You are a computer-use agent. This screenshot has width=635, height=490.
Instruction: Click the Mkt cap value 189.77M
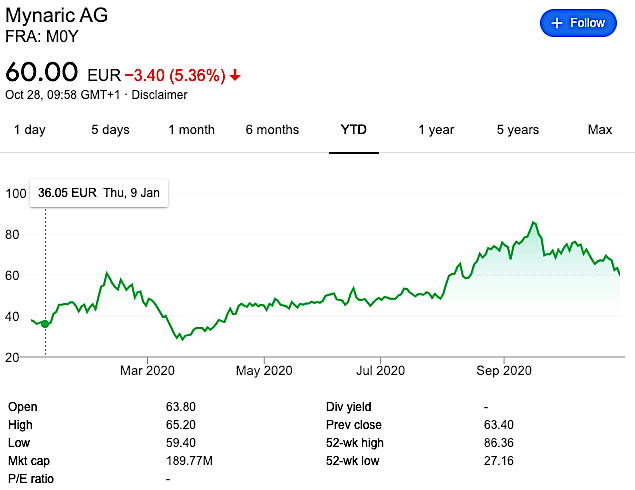pyautogui.click(x=191, y=460)
